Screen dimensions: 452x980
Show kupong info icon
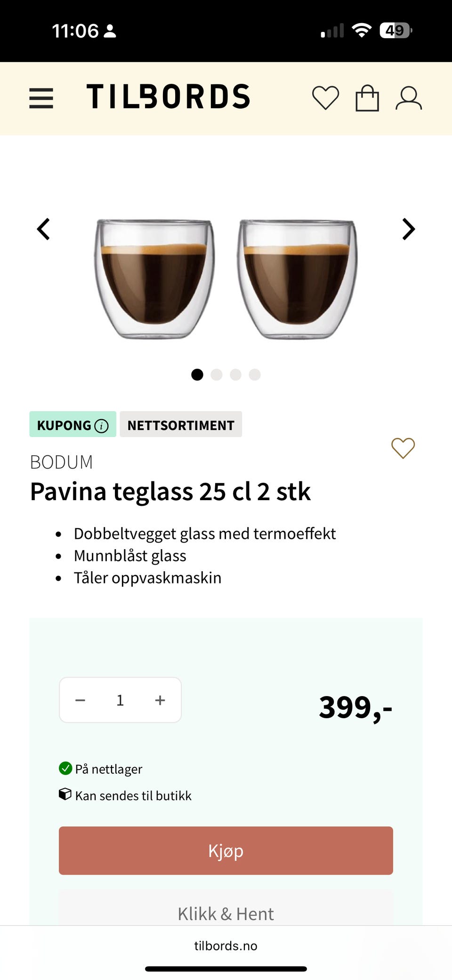[x=101, y=426]
